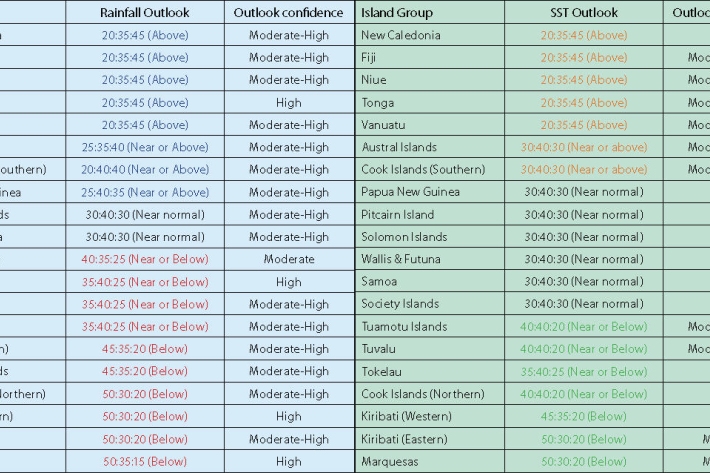Select the SST Outlook column header
Viewport: 710px width, 473px height.
click(x=584, y=13)
